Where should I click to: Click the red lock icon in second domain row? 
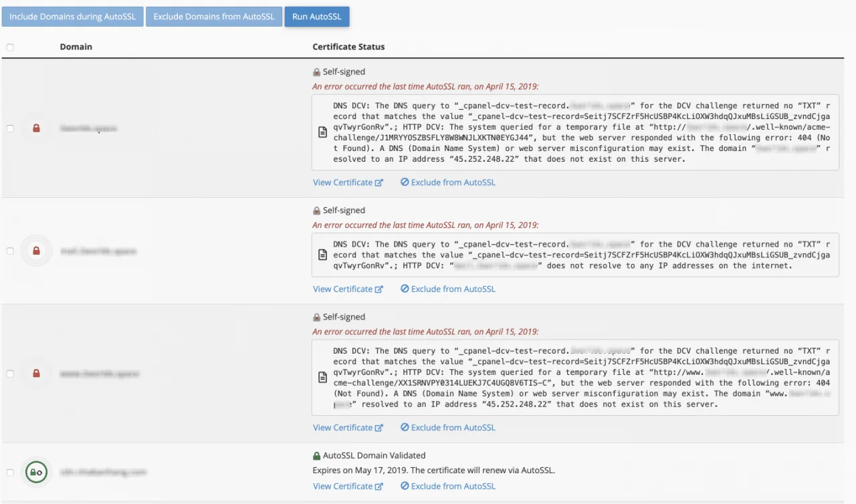click(36, 251)
